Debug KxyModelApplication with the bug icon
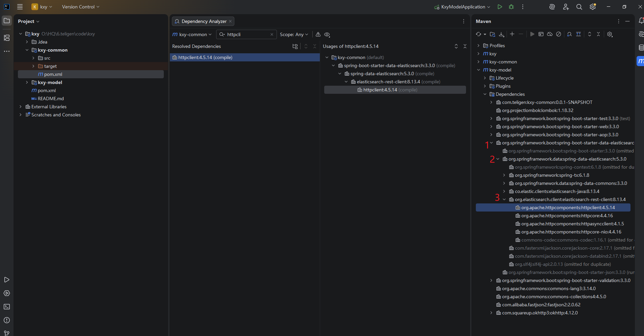The height and width of the screenshot is (336, 644). 511,7
